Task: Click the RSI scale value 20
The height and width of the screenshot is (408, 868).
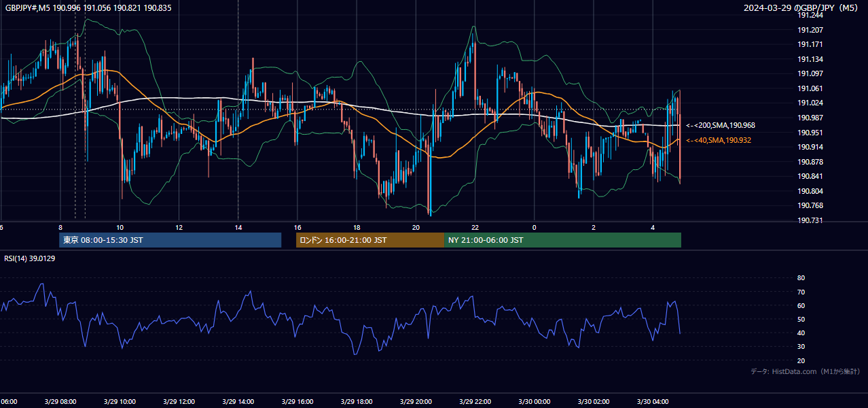Action: click(x=801, y=360)
